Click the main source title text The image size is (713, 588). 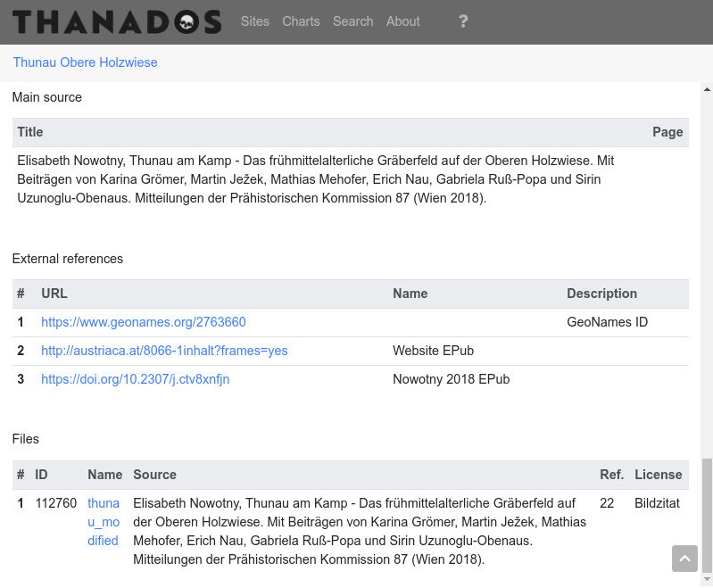[x=316, y=179]
